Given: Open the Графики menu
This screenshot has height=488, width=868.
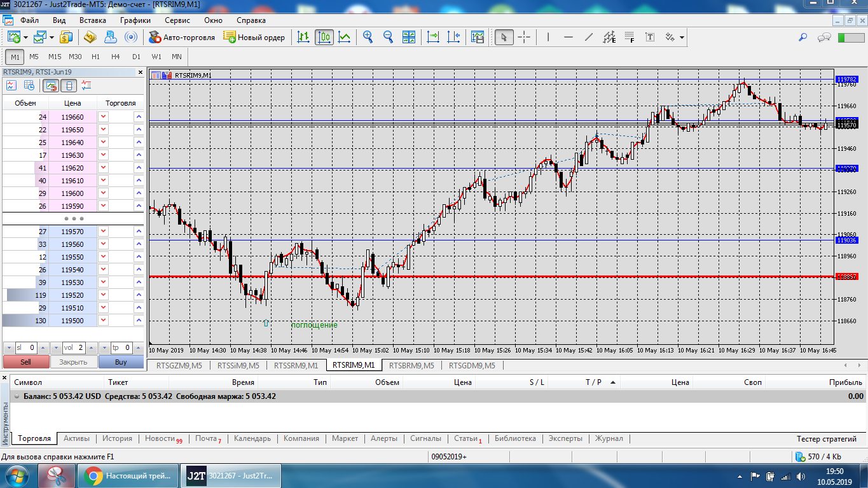Looking at the screenshot, I should click(x=135, y=20).
